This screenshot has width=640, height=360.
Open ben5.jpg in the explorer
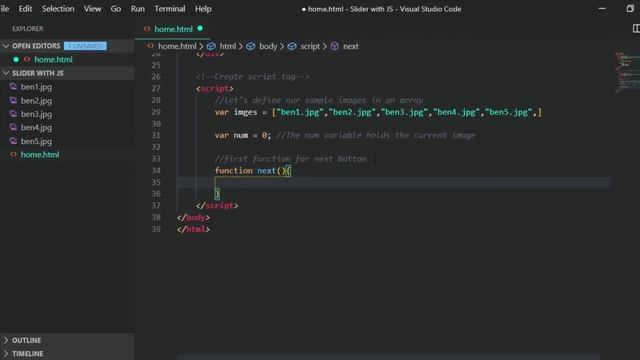click(36, 141)
